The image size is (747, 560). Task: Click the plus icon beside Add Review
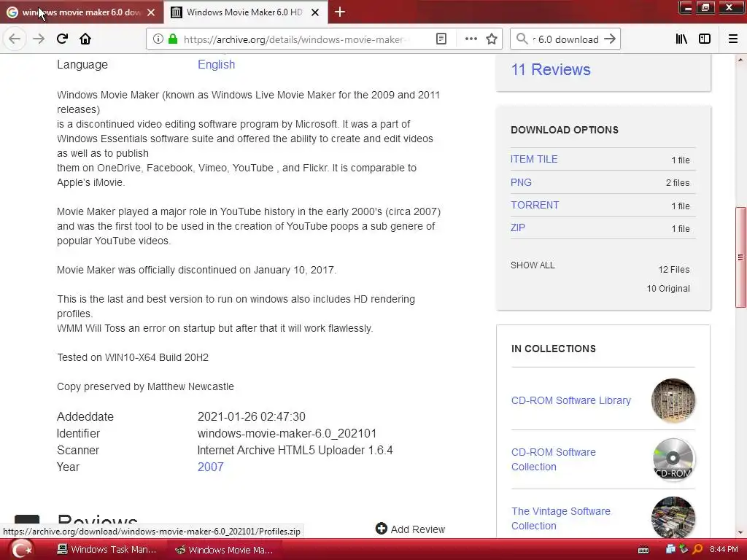coord(381,528)
